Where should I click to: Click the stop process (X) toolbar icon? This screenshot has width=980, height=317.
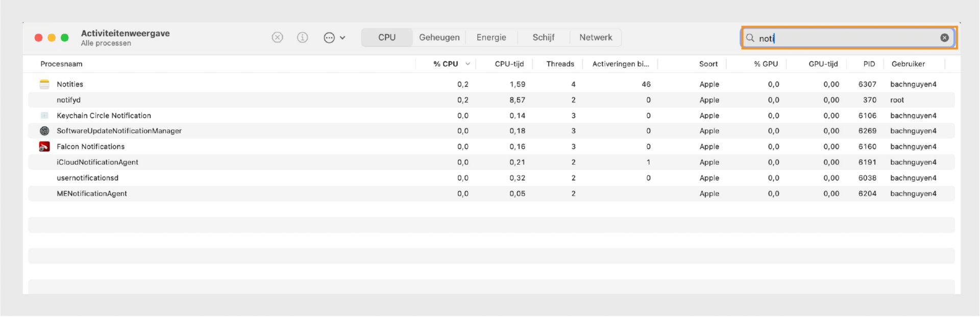pyautogui.click(x=277, y=37)
